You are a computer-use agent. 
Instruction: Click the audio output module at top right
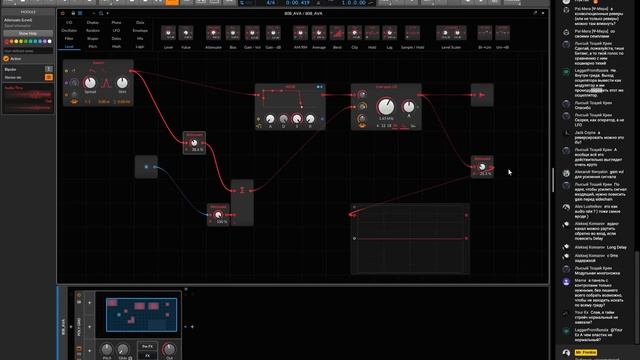[482, 95]
